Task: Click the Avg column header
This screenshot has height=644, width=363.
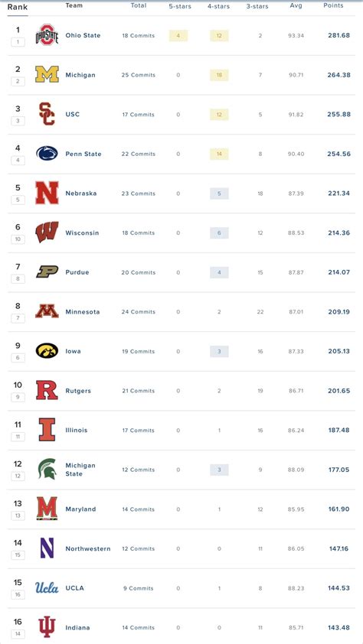Action: pos(296,6)
